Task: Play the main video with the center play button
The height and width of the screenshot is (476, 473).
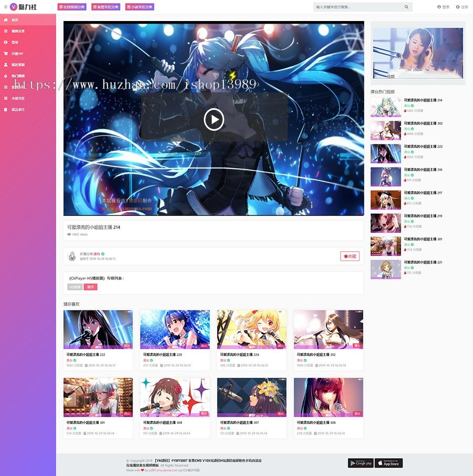Action: [214, 119]
